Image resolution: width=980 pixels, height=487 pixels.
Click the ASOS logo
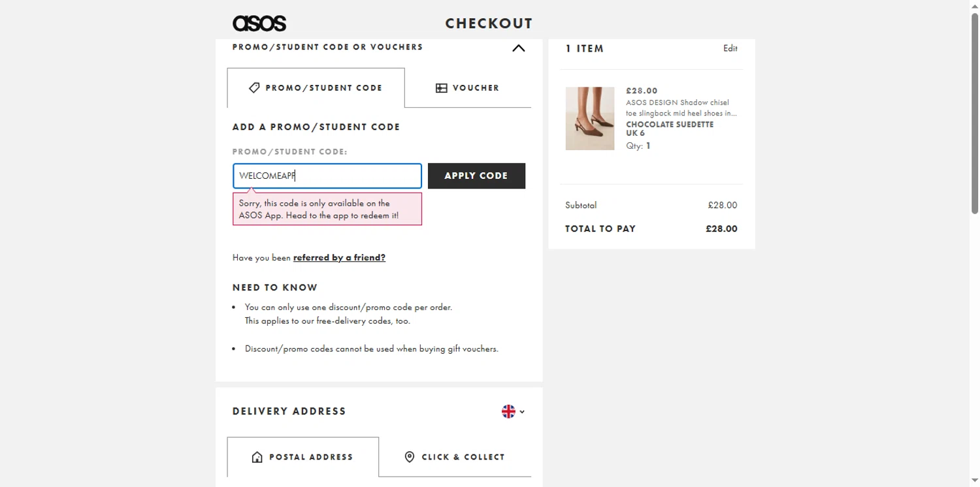(x=259, y=24)
